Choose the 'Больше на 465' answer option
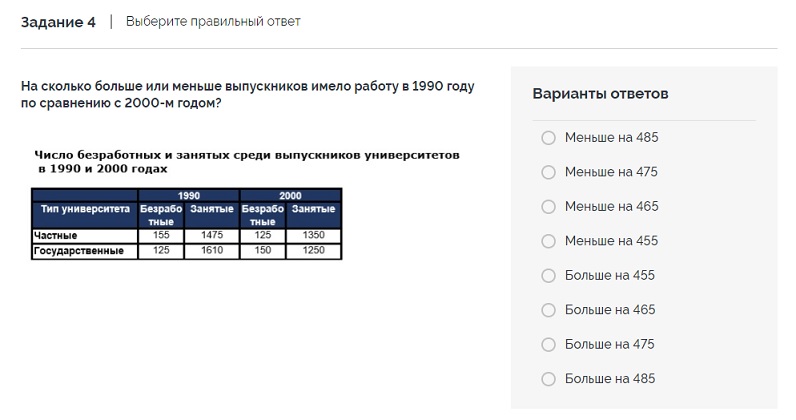The height and width of the screenshot is (420, 796). point(548,310)
